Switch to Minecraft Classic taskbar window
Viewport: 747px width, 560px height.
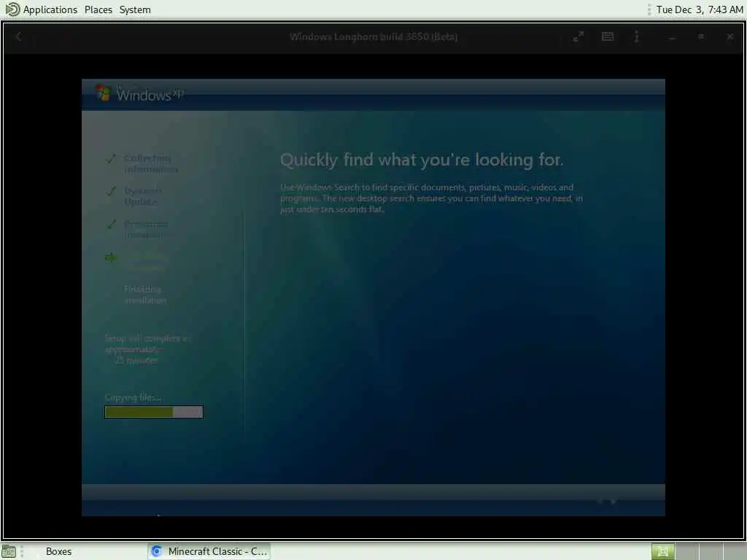pos(209,551)
